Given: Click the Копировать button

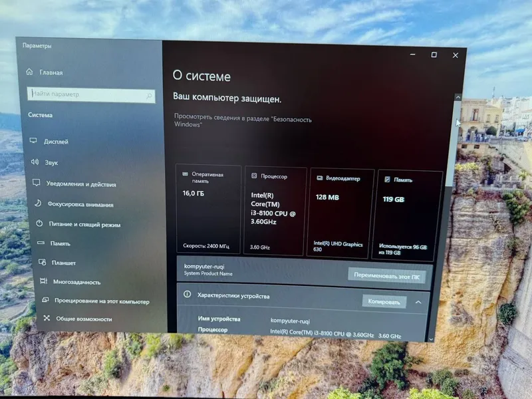Looking at the screenshot, I should (x=384, y=302).
